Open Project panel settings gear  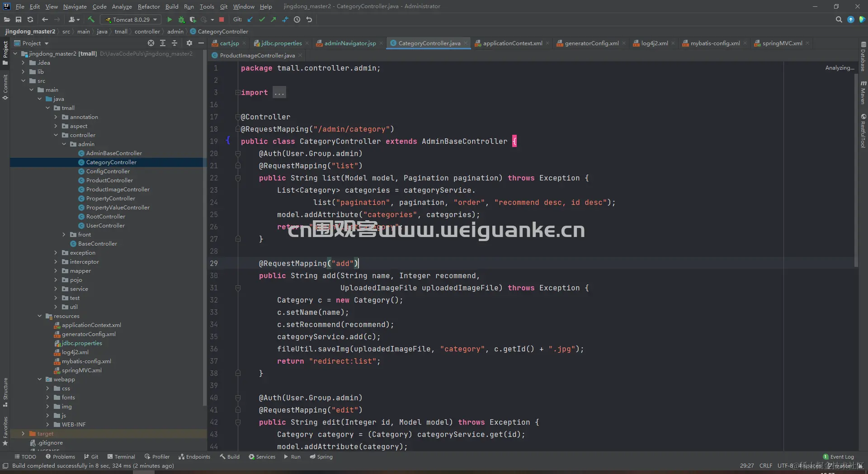(189, 43)
